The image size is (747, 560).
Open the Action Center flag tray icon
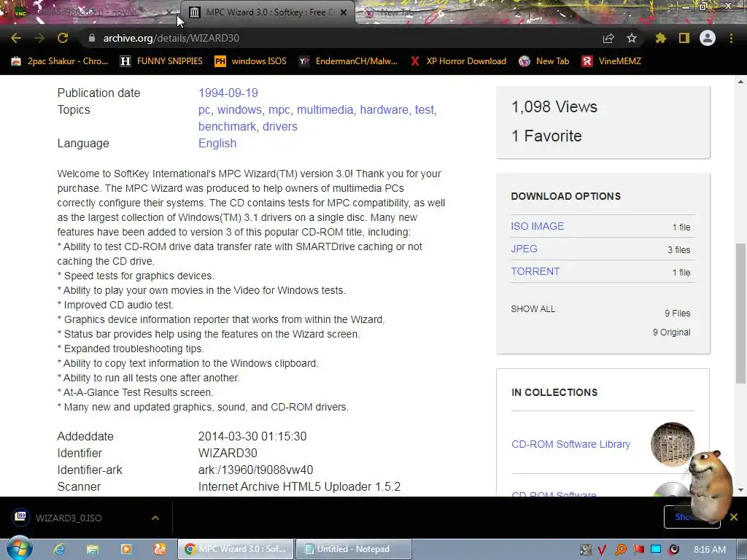tap(638, 550)
